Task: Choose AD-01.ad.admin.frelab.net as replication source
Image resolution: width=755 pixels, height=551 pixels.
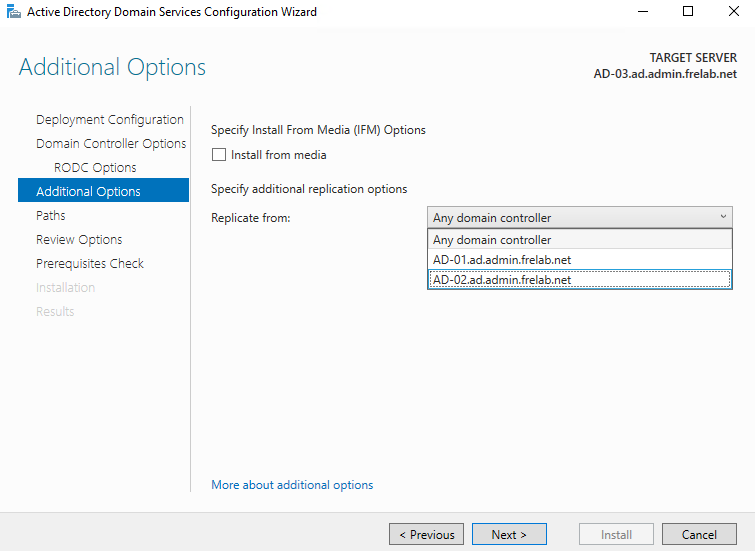Action: pyautogui.click(x=579, y=260)
